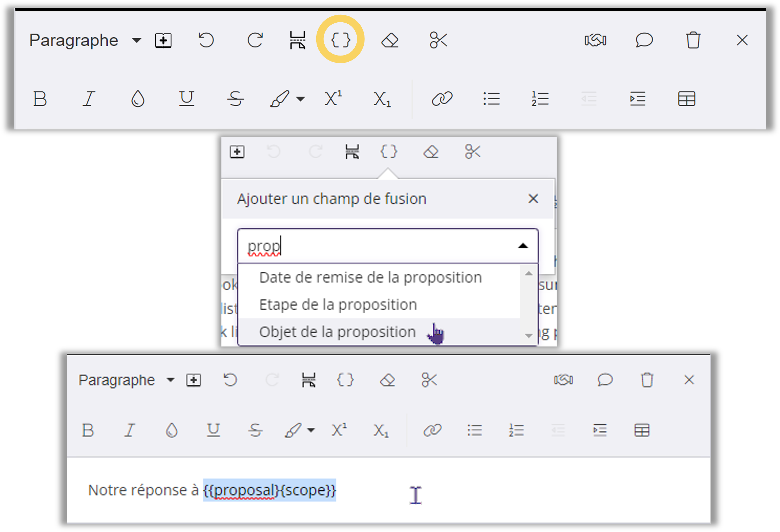Select 'Objet de la proposition' option
780x532 pixels.
(x=337, y=332)
